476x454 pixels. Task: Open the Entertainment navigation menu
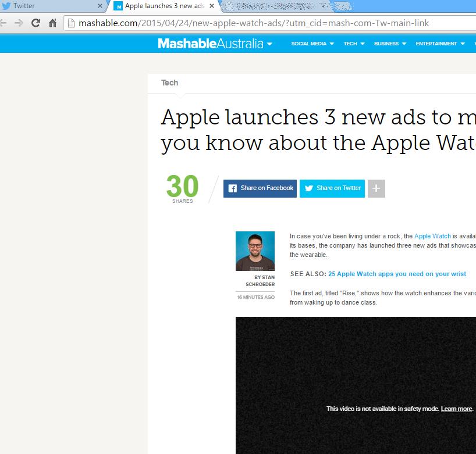436,44
